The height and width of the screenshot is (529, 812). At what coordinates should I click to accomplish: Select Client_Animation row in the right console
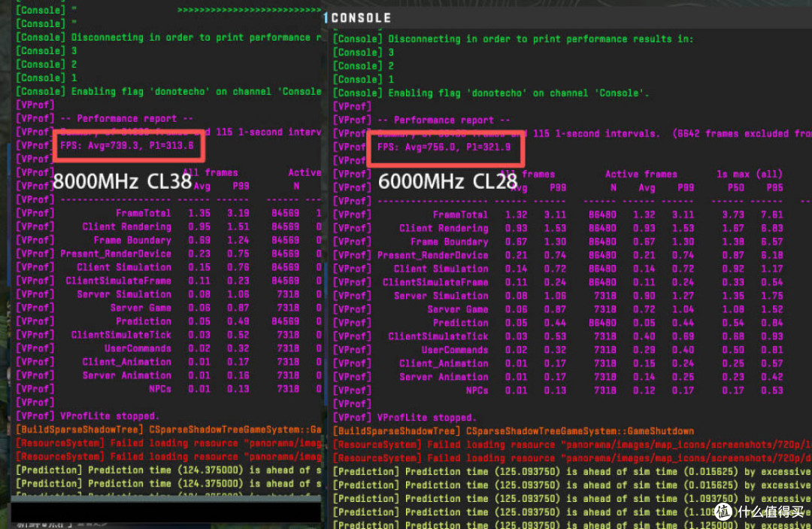pos(558,363)
